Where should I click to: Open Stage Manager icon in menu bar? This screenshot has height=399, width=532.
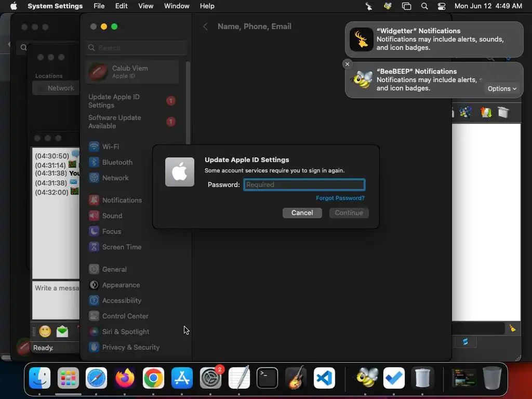406,6
